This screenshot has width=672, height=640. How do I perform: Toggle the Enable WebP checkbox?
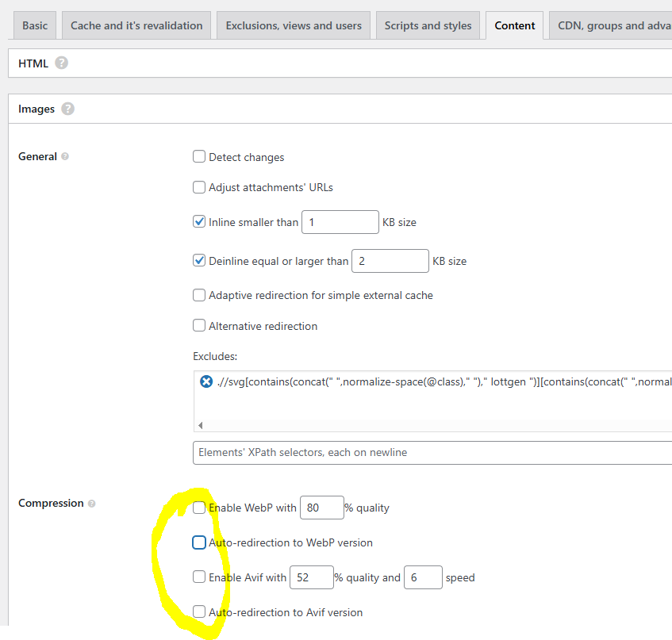pyautogui.click(x=199, y=508)
